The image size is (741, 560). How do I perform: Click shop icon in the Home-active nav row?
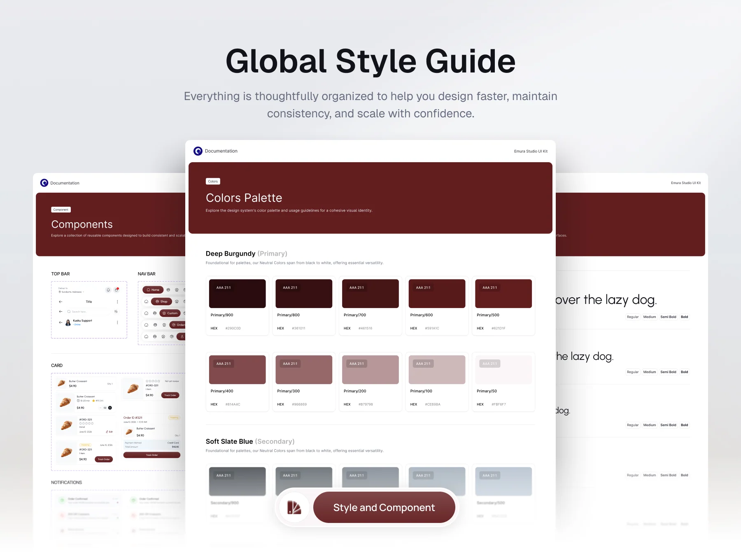tap(168, 290)
